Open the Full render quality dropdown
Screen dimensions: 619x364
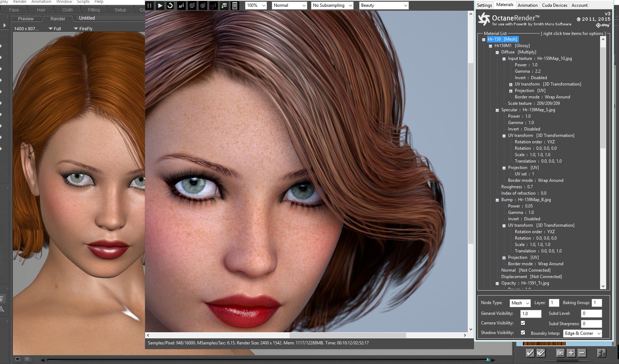55,29
